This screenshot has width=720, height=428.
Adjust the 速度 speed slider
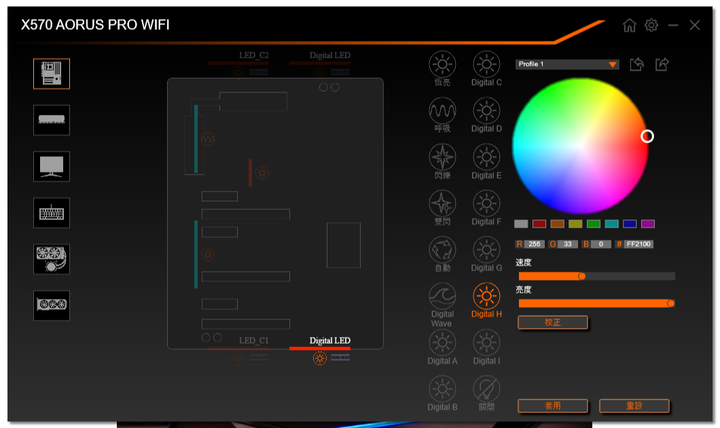pyautogui.click(x=596, y=276)
